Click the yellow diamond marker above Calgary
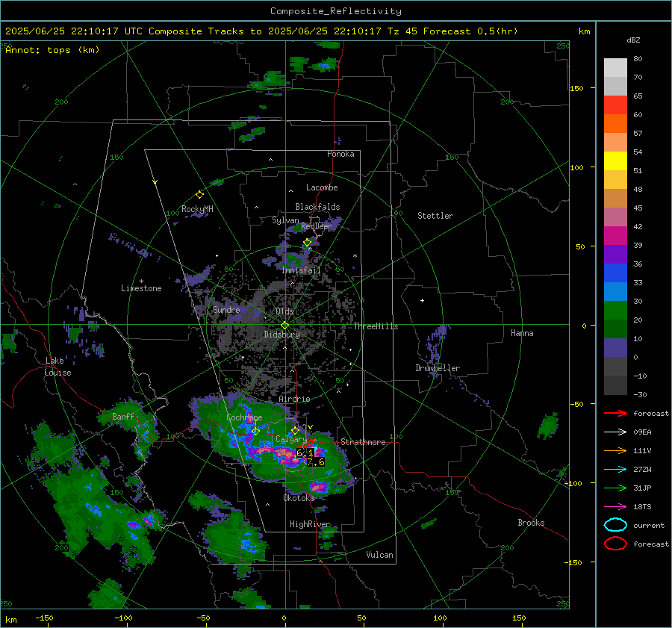Screen dimensions: 672x628 click(x=295, y=430)
